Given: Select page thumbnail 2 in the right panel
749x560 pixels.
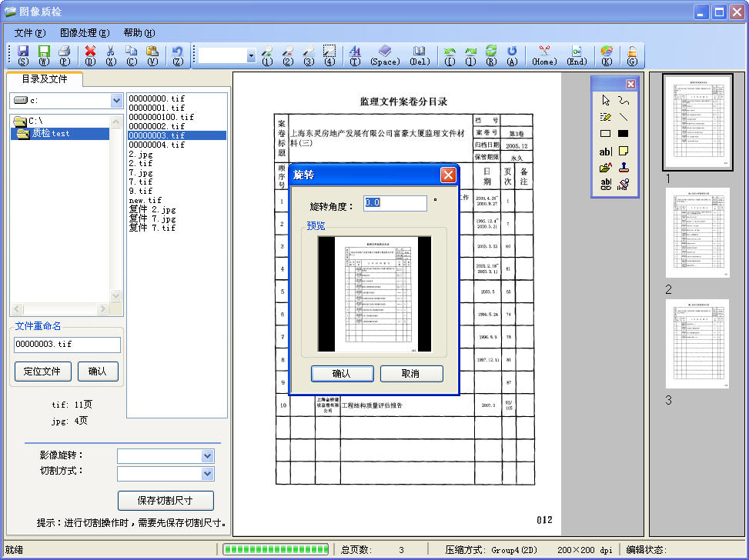Looking at the screenshot, I should click(x=697, y=233).
